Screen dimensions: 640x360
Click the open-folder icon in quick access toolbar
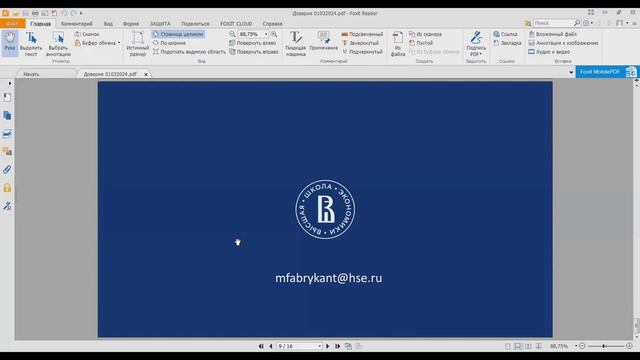pos(16,13)
